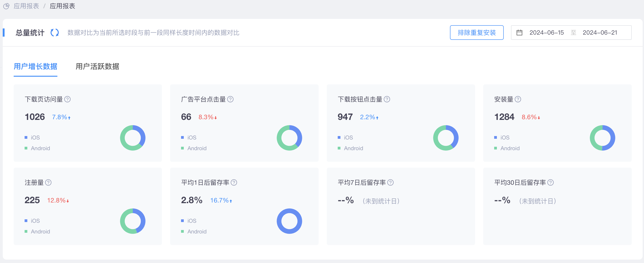Click the 947 download button clicks value
644x263 pixels.
click(345, 117)
